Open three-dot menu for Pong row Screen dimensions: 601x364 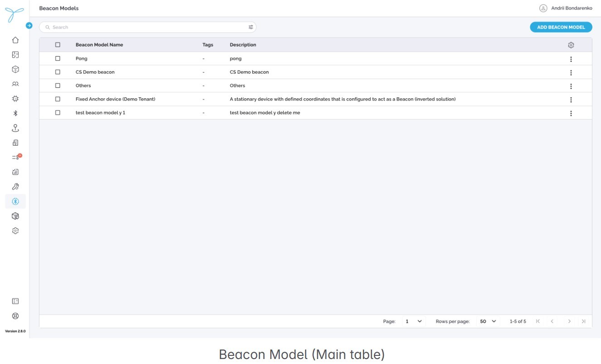[571, 59]
